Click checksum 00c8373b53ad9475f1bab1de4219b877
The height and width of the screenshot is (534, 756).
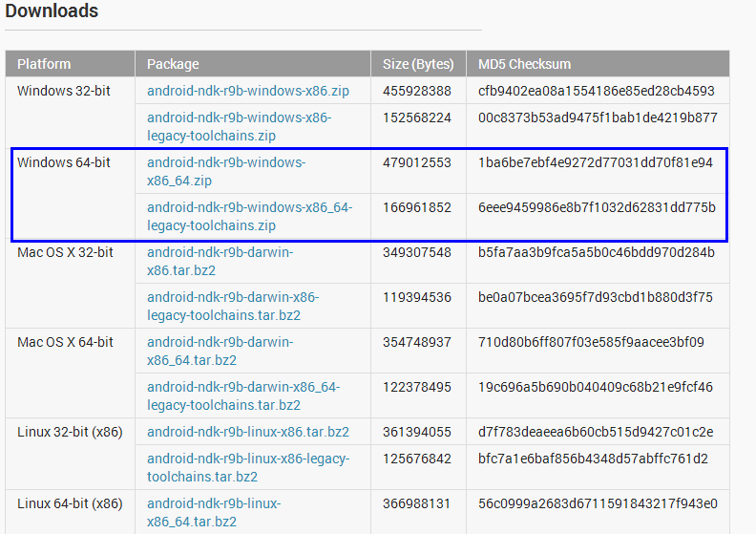click(x=598, y=117)
